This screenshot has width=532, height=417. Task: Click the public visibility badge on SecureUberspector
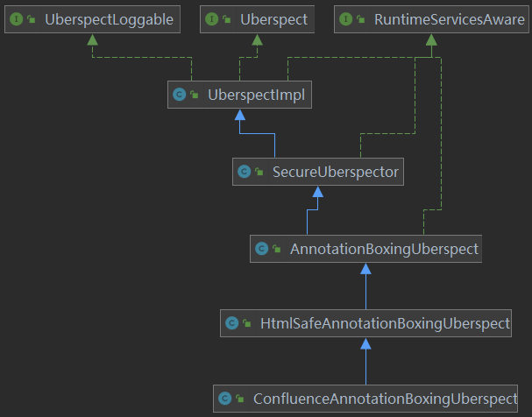click(259, 172)
